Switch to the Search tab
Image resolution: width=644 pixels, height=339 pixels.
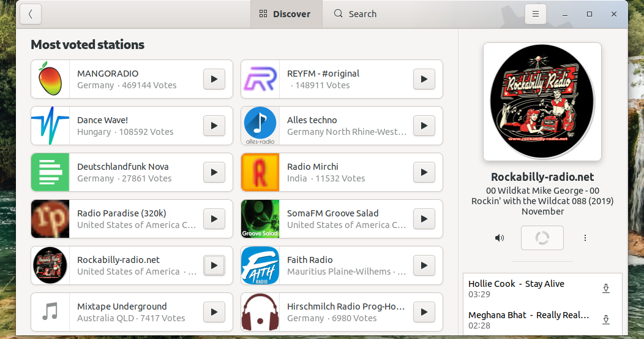pos(355,14)
